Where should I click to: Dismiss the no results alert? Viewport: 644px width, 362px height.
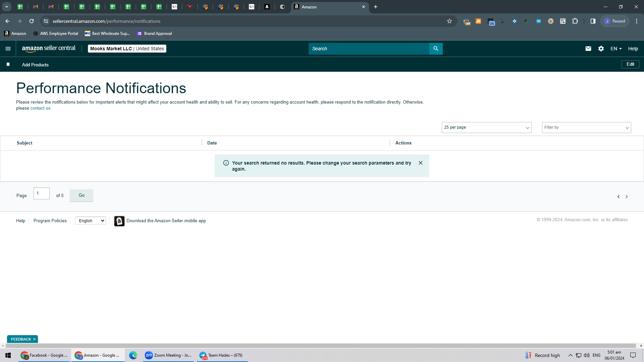(x=421, y=163)
